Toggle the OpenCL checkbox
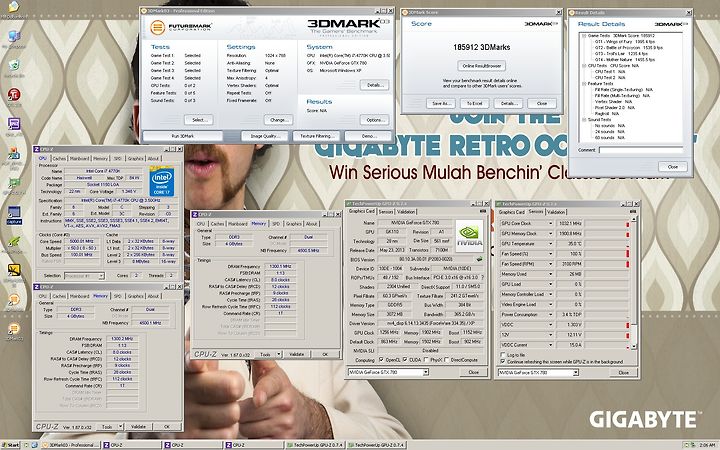 (x=381, y=360)
